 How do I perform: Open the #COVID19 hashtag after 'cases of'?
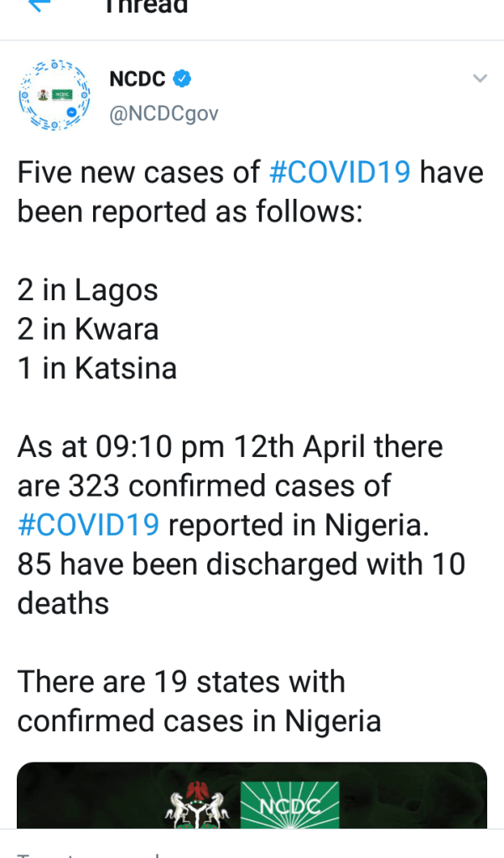(x=340, y=173)
